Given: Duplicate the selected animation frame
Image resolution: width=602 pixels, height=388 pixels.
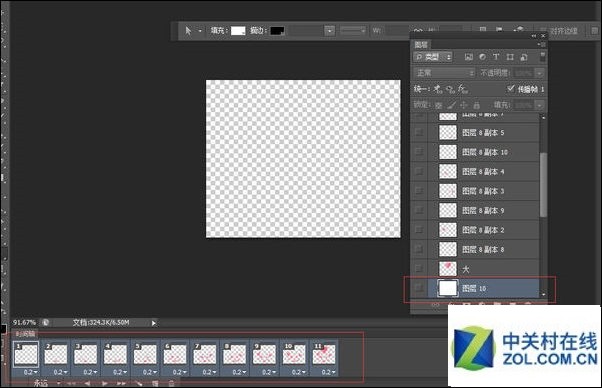Looking at the screenshot, I should (155, 383).
